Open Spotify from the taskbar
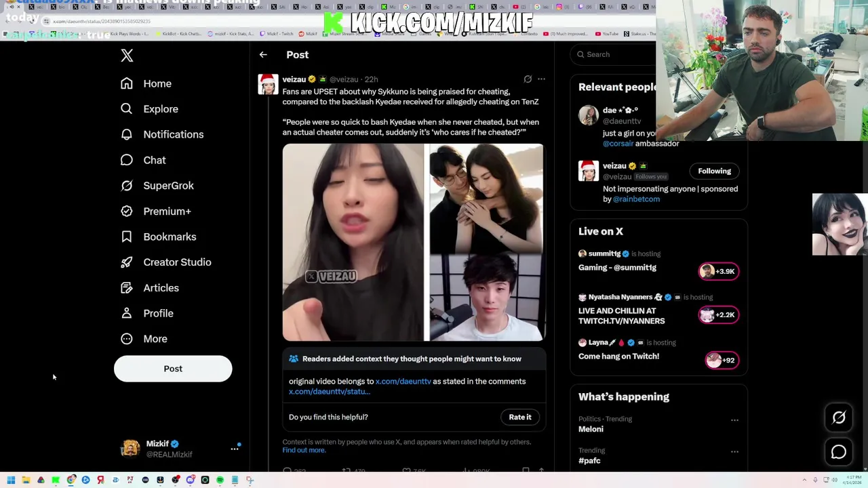Viewport: 868px width, 488px height. pos(220,480)
